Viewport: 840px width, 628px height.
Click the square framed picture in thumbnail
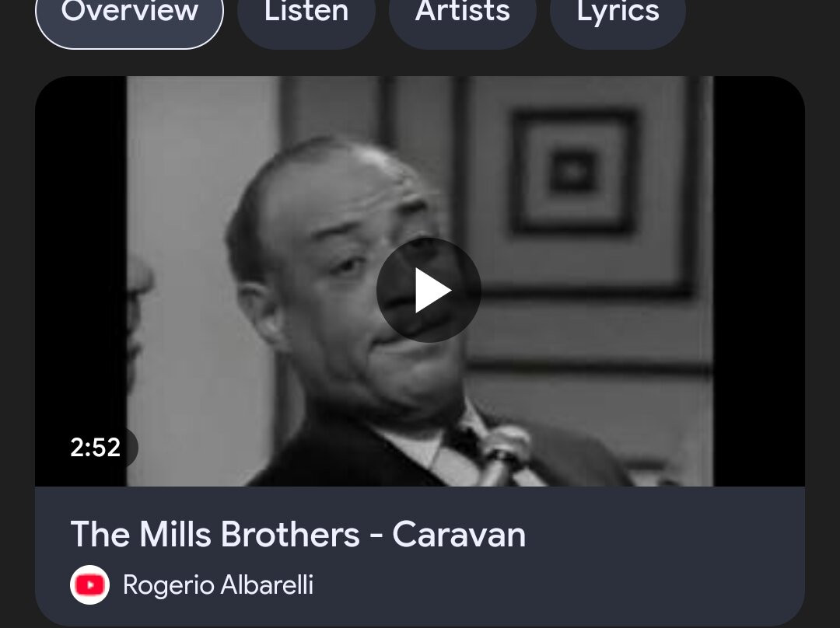point(573,171)
